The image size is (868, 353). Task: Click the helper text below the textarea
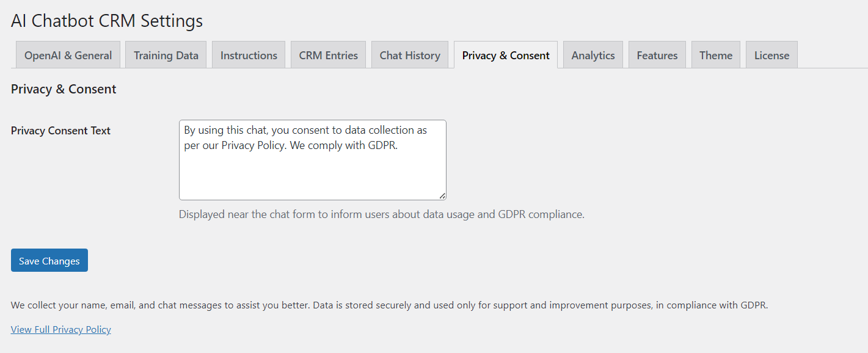[x=381, y=214]
